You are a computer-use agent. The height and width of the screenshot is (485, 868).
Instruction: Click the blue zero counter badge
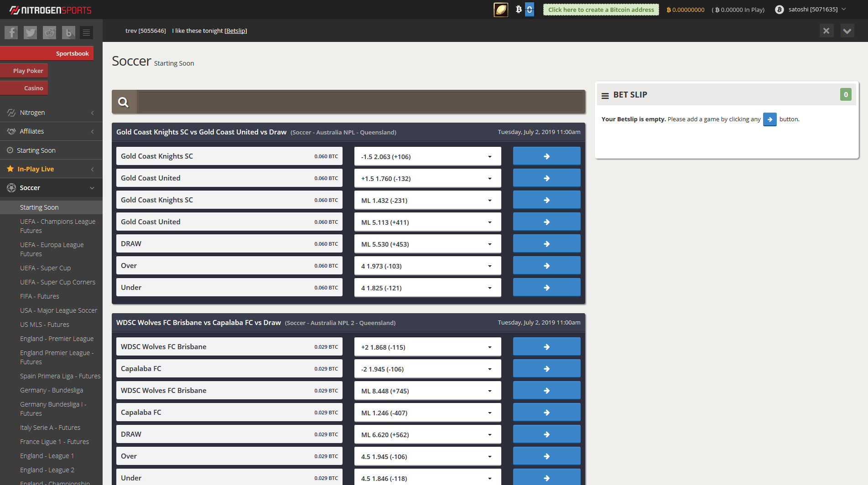530,10
